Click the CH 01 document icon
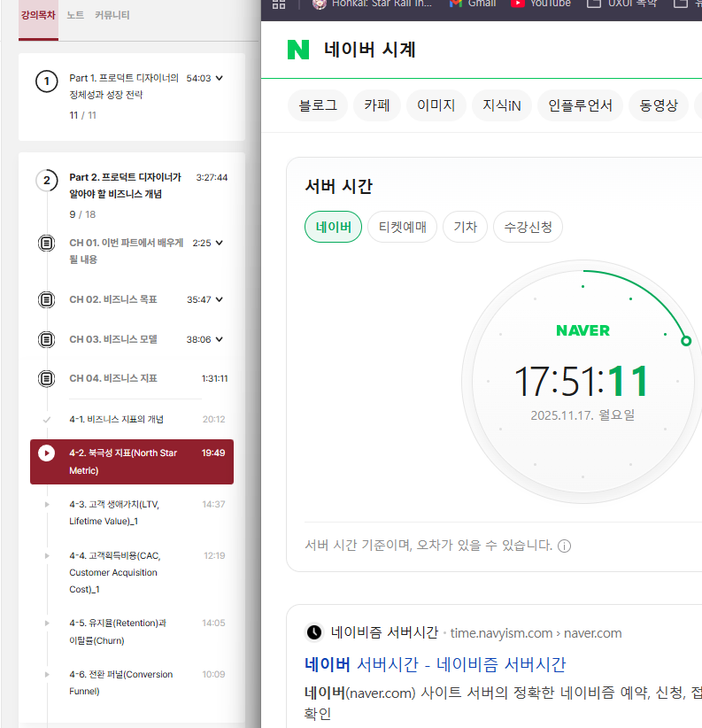 pyautogui.click(x=46, y=243)
